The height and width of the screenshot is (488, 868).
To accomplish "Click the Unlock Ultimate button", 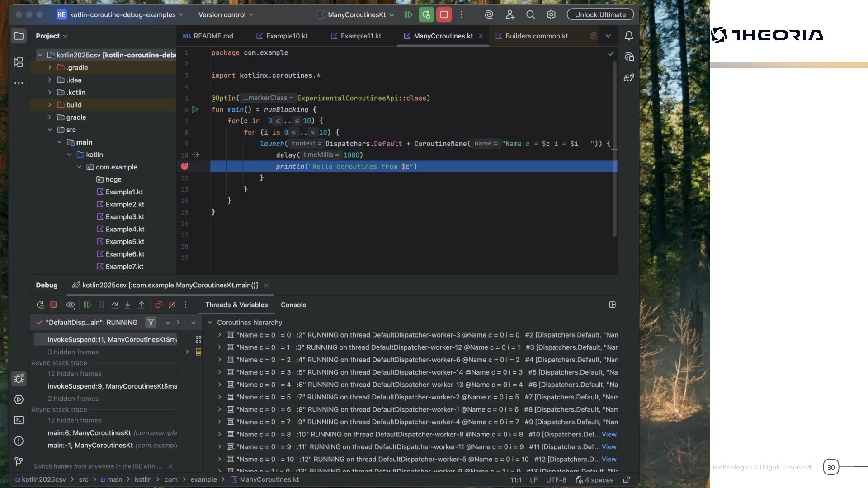I will (x=600, y=14).
